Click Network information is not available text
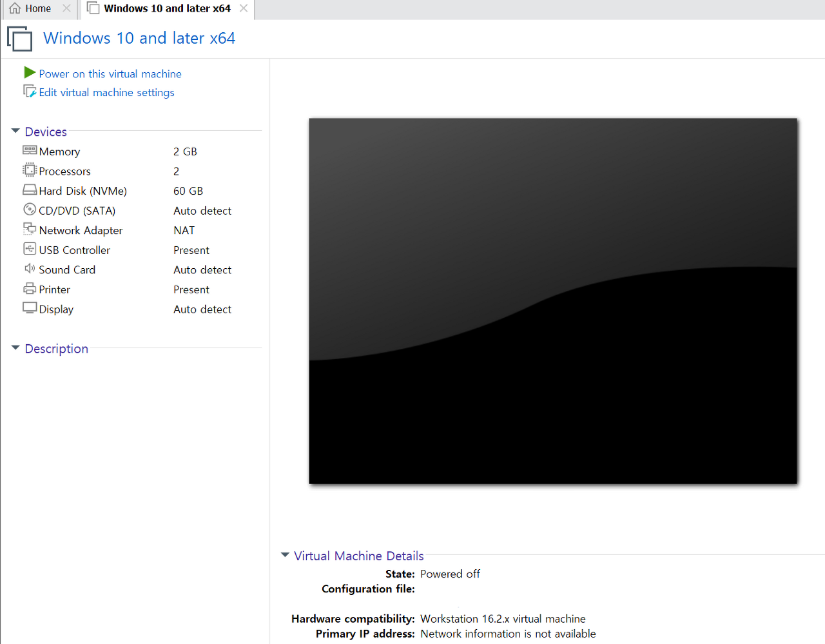Image resolution: width=825 pixels, height=644 pixels. click(x=508, y=634)
